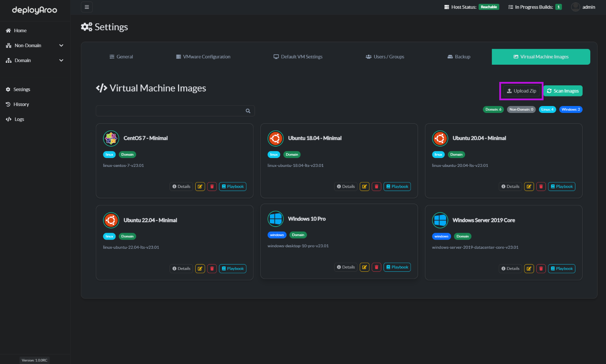Delete the Ubuntu 18.04 - Minimal image

coord(377,186)
